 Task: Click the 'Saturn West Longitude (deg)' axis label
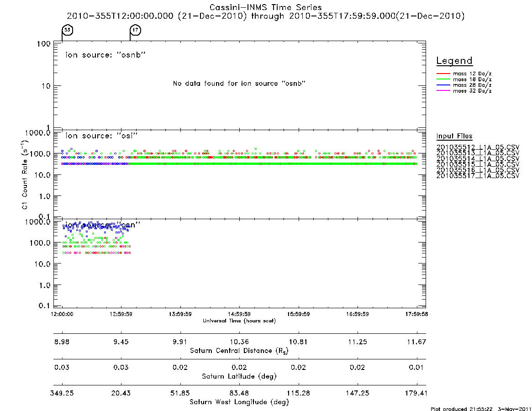click(x=239, y=402)
